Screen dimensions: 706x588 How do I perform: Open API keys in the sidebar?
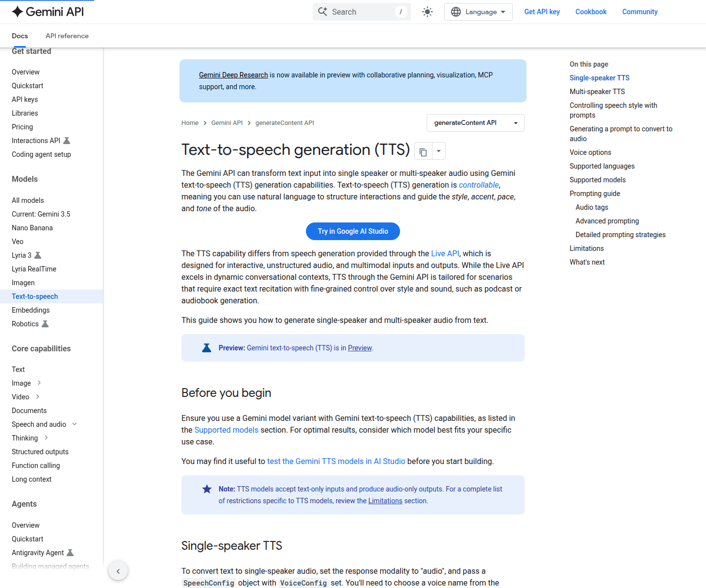coord(25,99)
